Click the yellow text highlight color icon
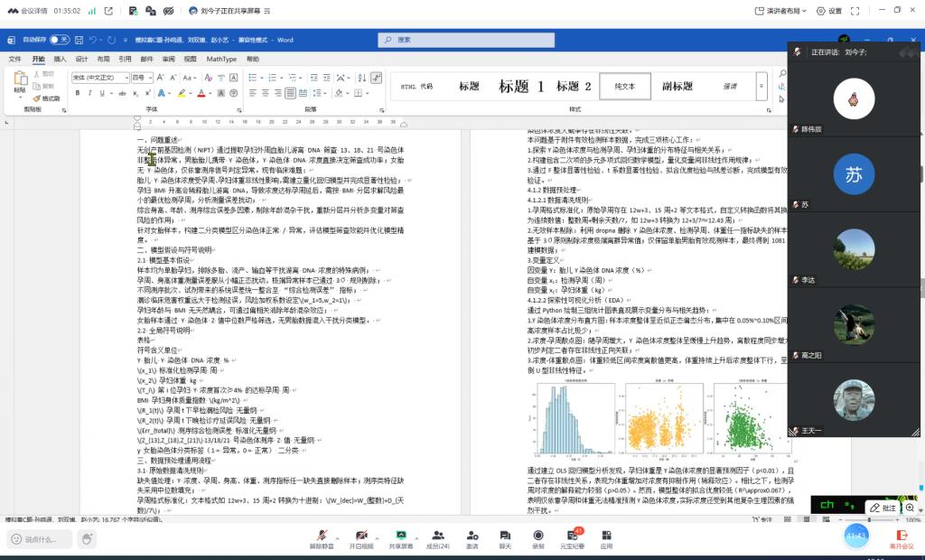925x560 pixels. click(x=182, y=93)
